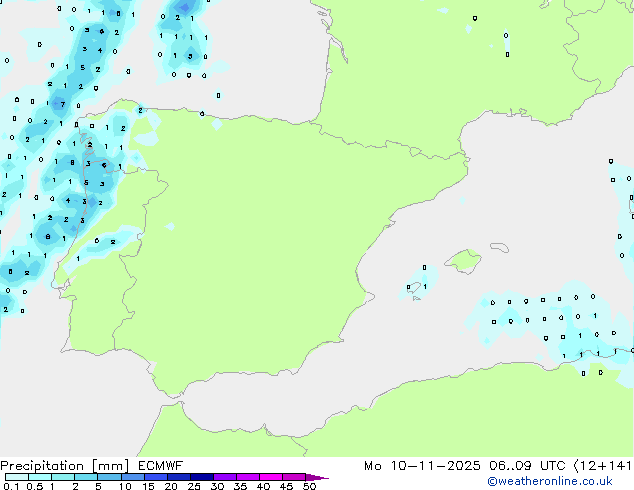634x490 pixels.
Task: Click the "50" legend scale label
Action: (309, 486)
